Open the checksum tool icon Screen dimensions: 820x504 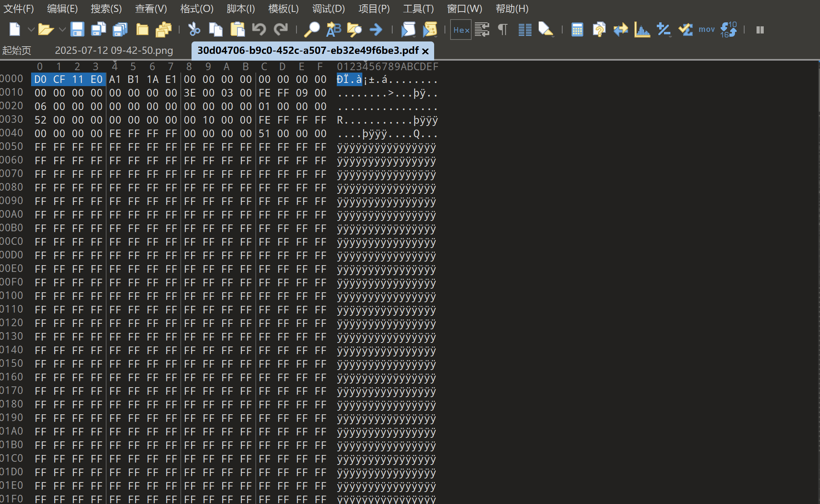[685, 30]
